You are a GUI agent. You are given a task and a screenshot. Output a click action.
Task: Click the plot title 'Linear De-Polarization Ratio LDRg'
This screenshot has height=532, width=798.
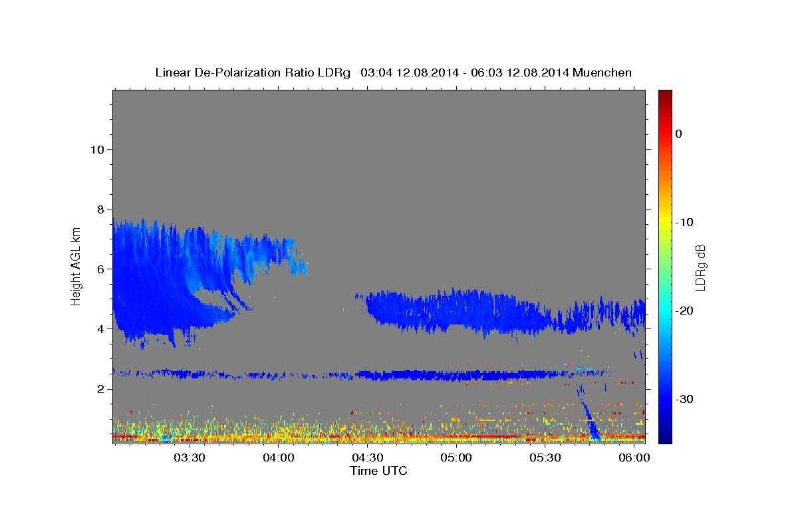(x=253, y=72)
